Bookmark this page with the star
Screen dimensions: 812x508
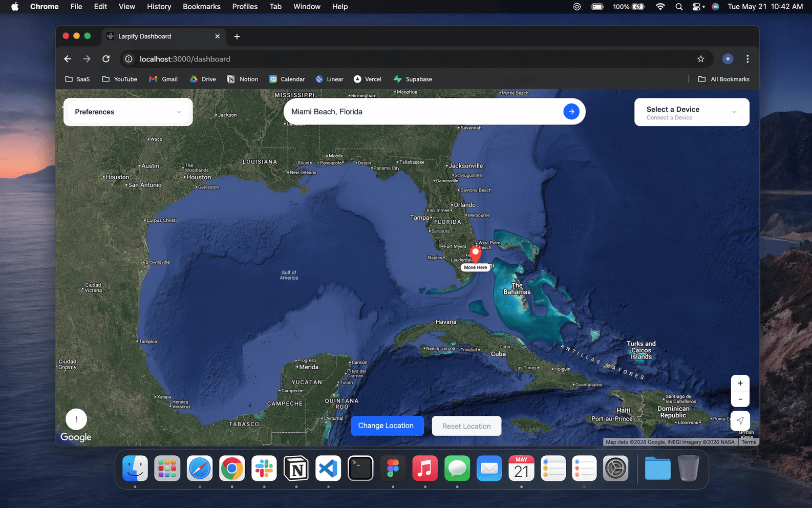701,59
